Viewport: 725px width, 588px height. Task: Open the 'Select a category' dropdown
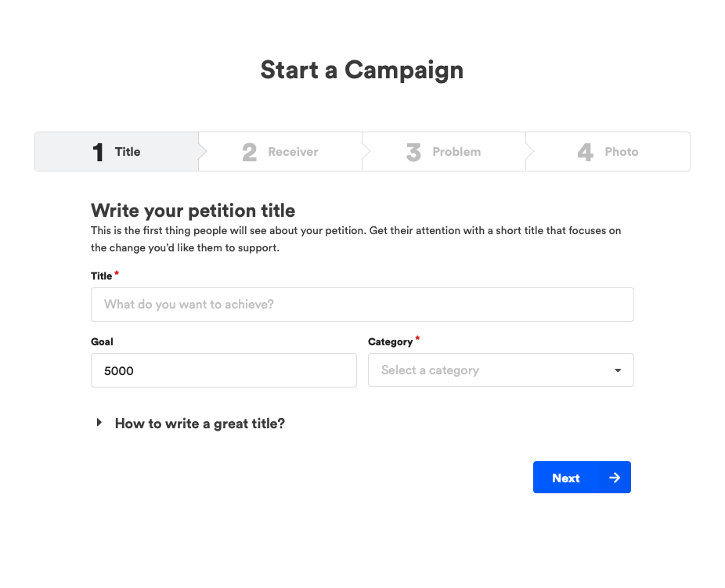coord(501,370)
